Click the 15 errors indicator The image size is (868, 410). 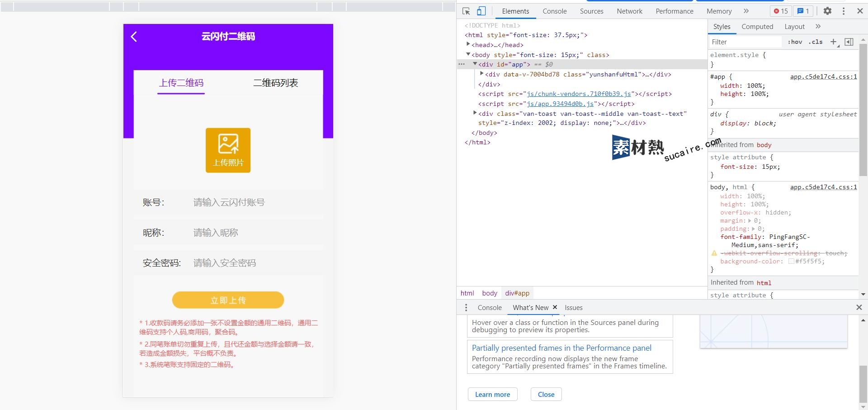pyautogui.click(x=781, y=11)
